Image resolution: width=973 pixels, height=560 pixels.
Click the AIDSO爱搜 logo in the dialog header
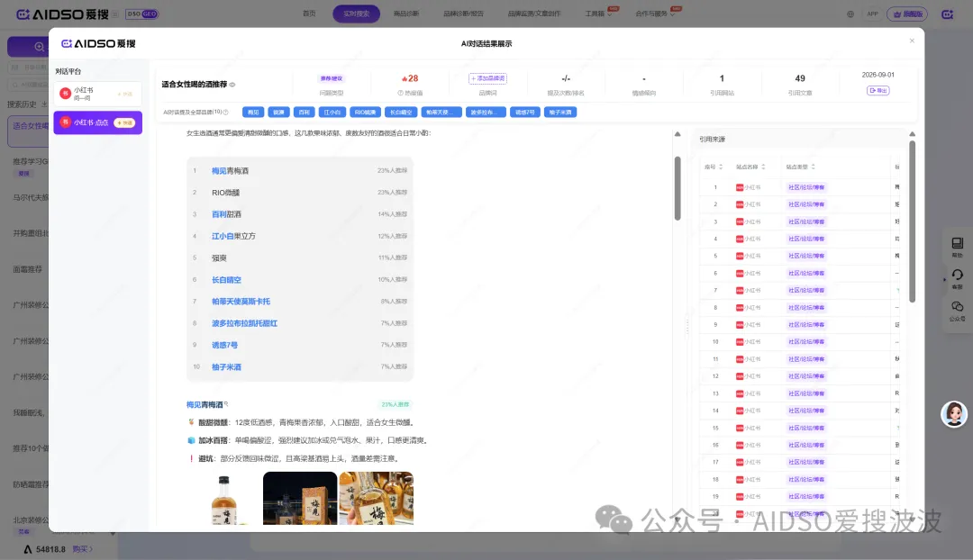pyautogui.click(x=98, y=43)
